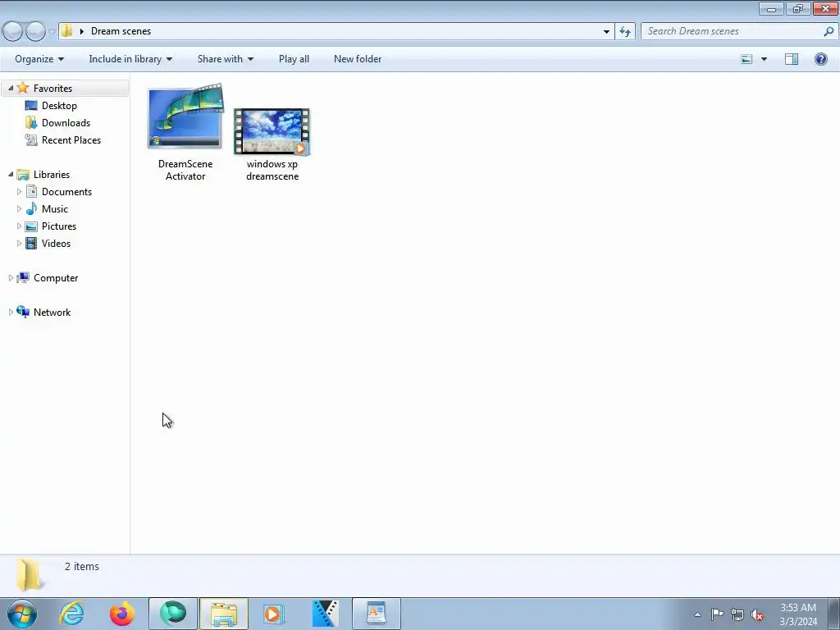Select Computer in navigation pane
Screen dimensions: 840x630
tap(56, 278)
